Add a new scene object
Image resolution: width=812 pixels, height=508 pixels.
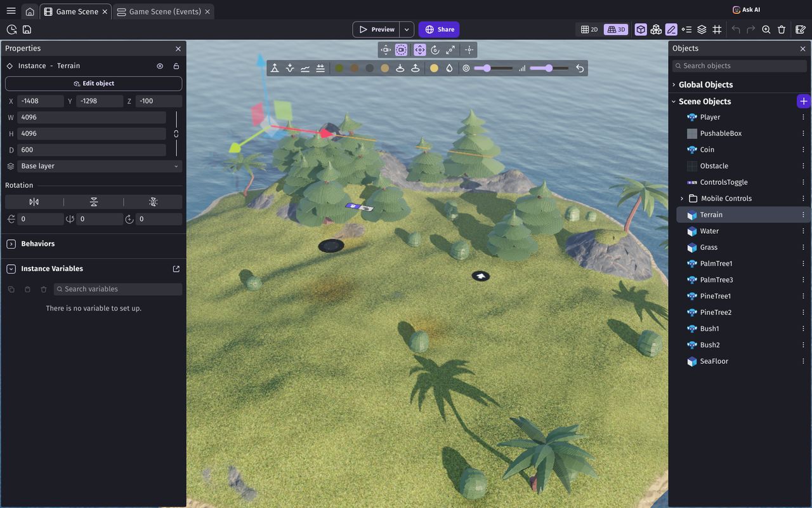click(803, 102)
